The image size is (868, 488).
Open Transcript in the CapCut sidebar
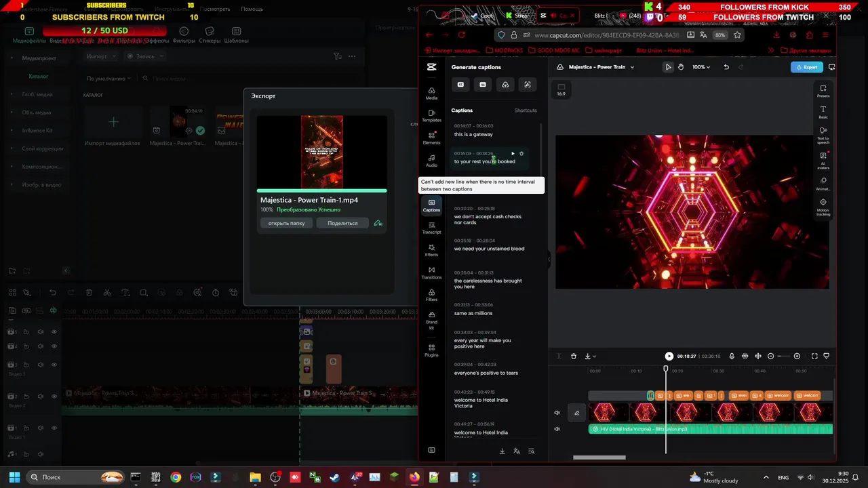pos(431,228)
